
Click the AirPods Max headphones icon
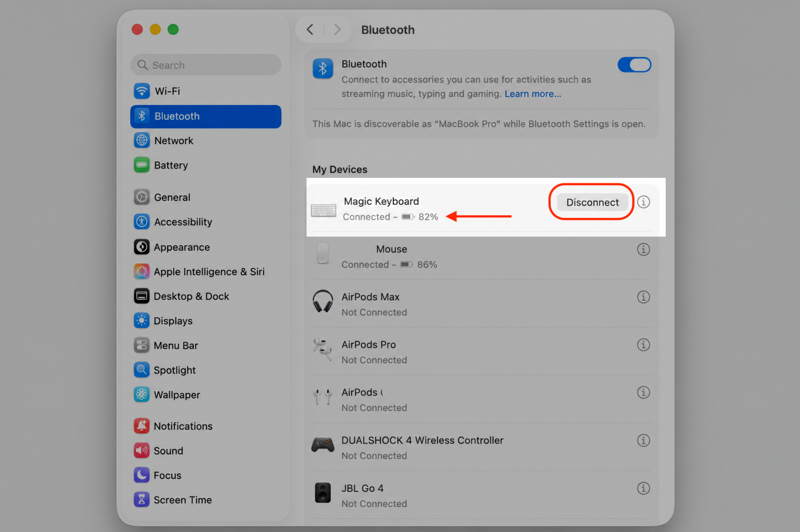[x=323, y=301]
